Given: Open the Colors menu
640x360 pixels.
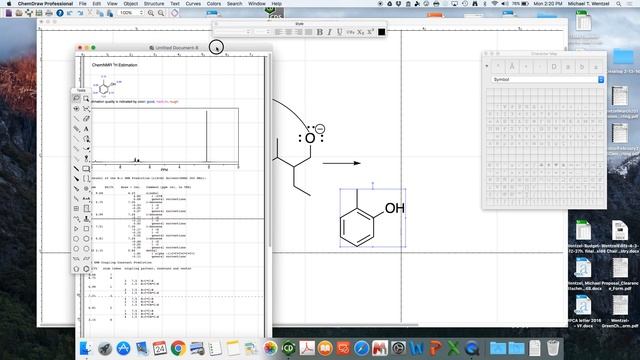Looking at the screenshot, I should click(213, 3).
